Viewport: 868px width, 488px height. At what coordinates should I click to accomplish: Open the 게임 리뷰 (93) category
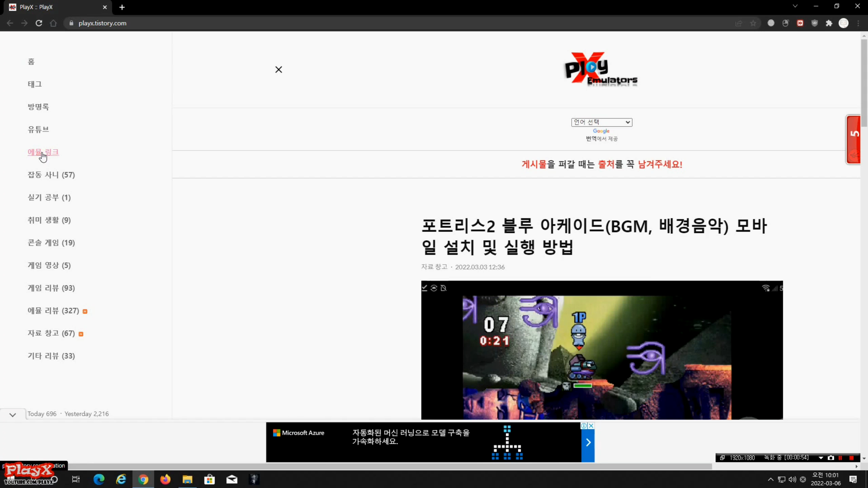51,288
